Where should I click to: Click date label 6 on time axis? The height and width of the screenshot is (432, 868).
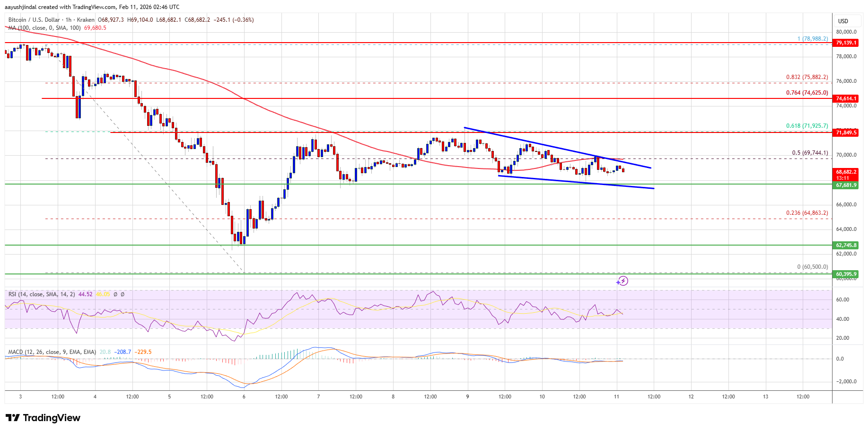pyautogui.click(x=244, y=397)
